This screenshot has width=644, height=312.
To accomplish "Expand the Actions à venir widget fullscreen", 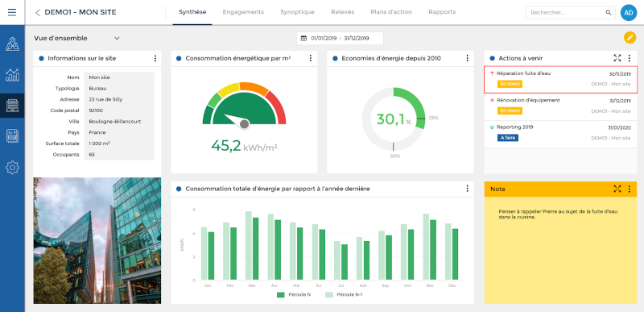I will 617,58.
